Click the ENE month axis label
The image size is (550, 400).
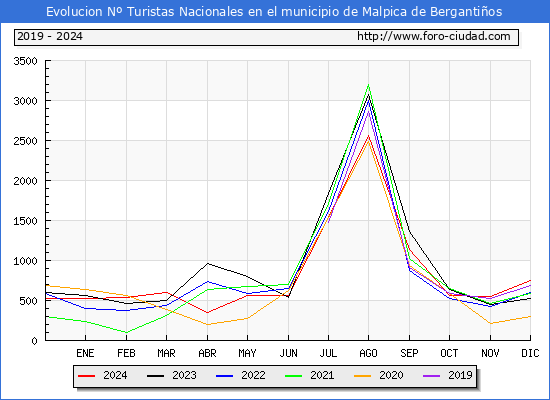85,353
